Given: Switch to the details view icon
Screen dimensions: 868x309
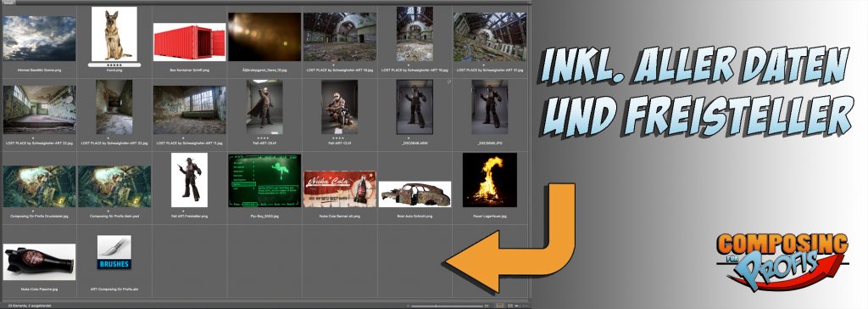Looking at the screenshot, I should tap(509, 306).
